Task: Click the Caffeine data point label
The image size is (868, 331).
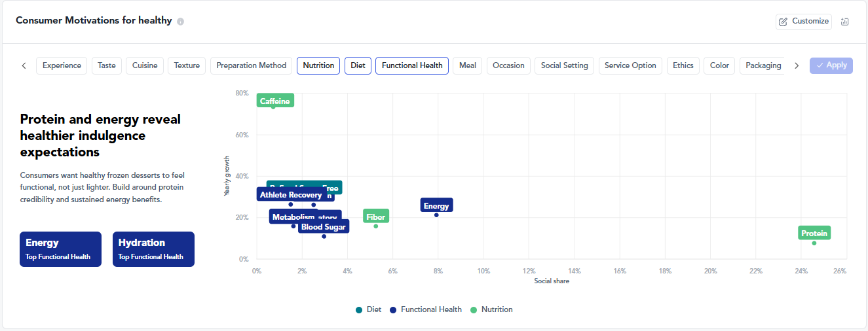Action: 275,101
